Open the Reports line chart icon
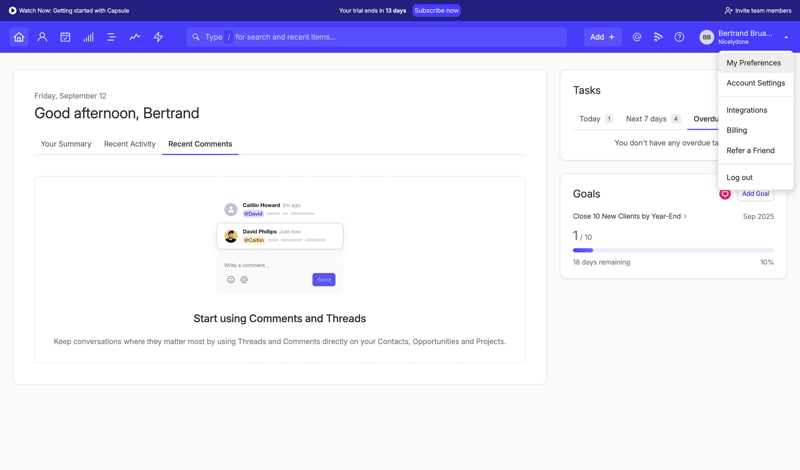 tap(135, 37)
